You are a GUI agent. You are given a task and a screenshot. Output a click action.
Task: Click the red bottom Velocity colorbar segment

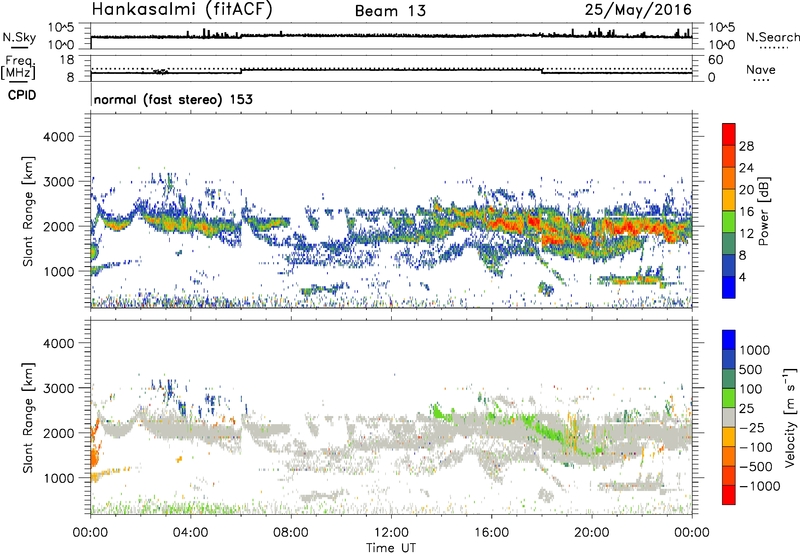tap(729, 495)
